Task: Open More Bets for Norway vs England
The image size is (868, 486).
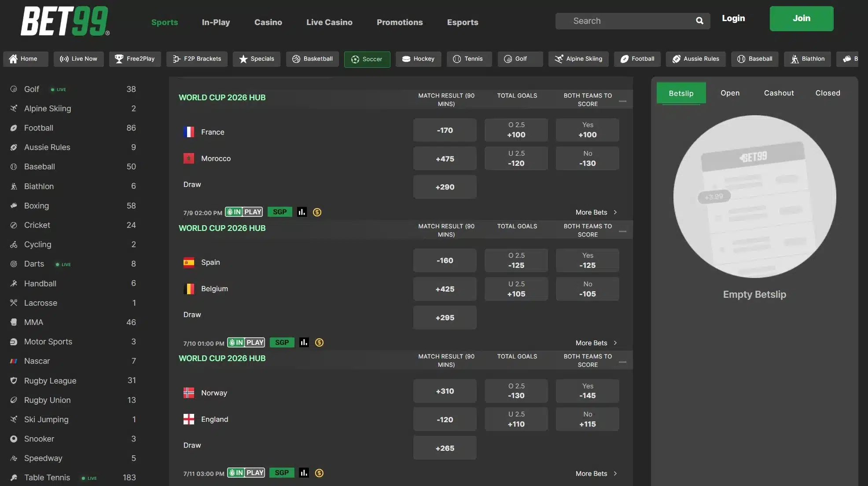Action: pos(596,474)
